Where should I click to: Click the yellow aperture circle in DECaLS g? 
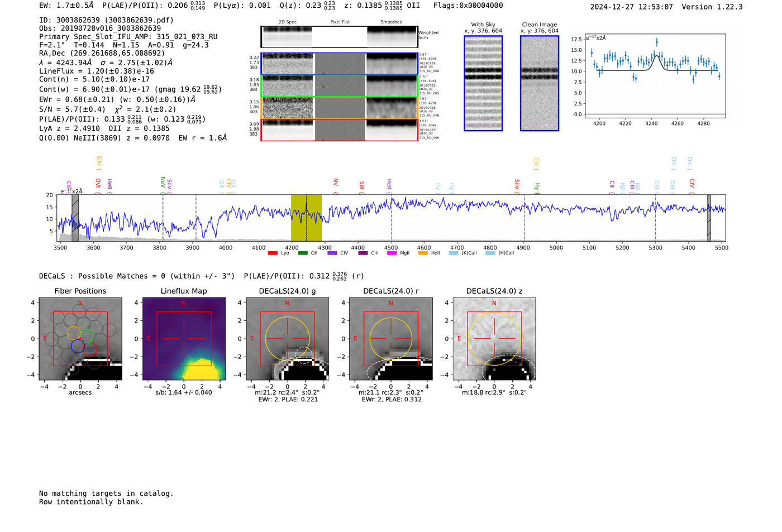coord(287,338)
